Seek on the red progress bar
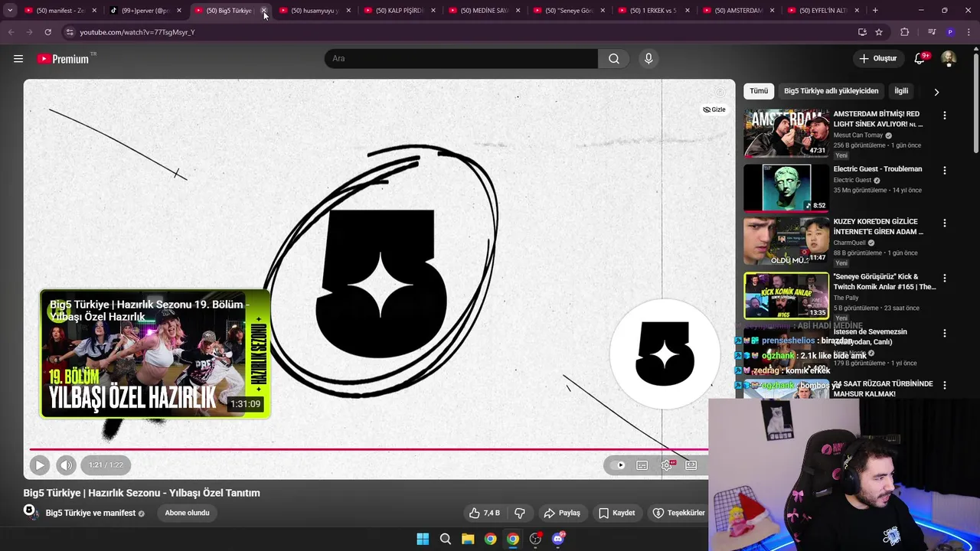The image size is (980, 551). point(369,449)
